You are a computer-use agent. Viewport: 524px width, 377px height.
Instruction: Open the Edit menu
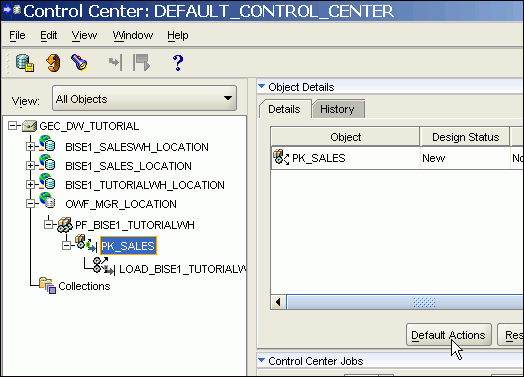pos(48,35)
